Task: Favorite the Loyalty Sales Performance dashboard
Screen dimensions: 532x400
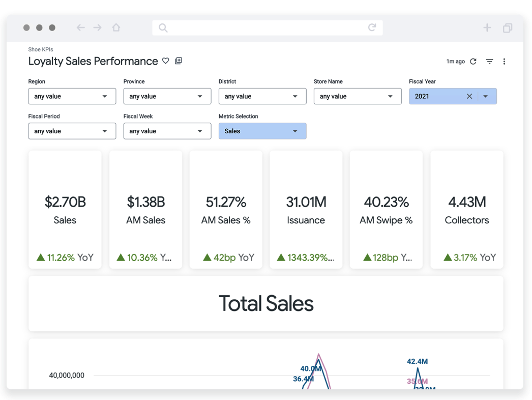Action: click(x=166, y=61)
